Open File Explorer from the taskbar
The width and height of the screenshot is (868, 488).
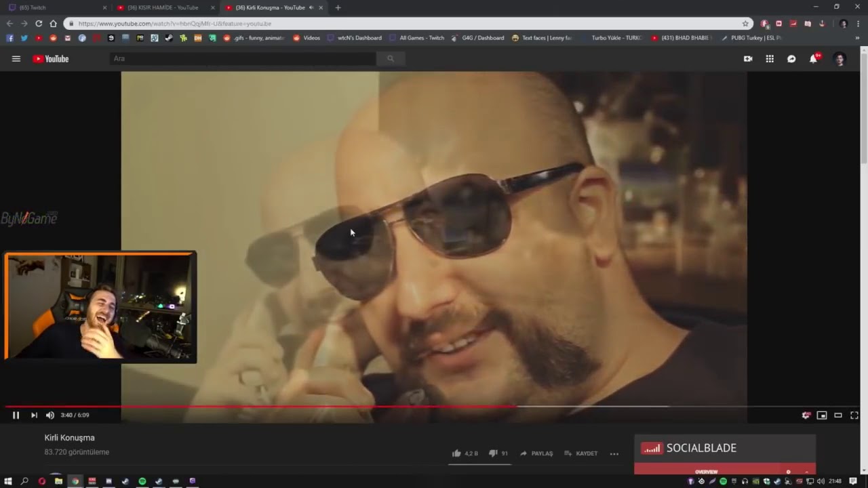coord(58,481)
